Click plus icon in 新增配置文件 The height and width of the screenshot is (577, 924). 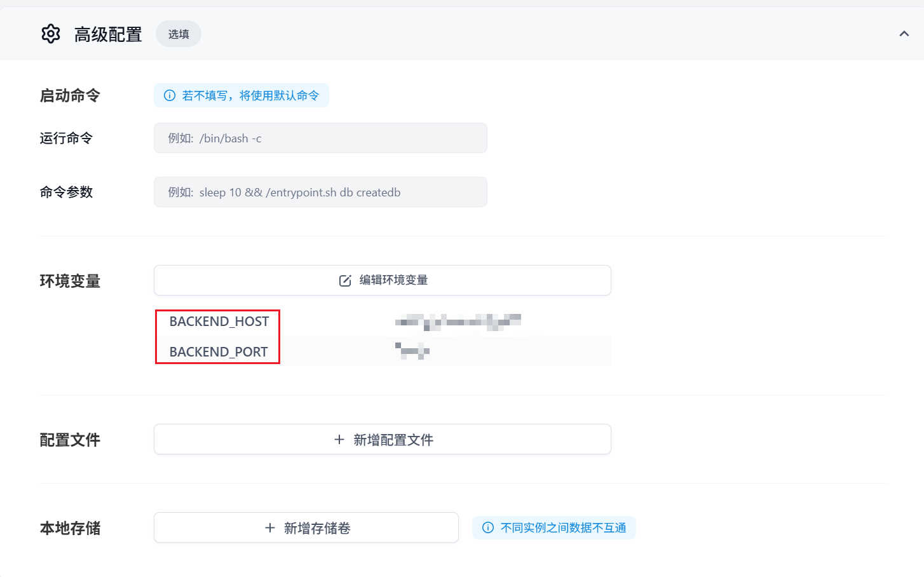339,440
